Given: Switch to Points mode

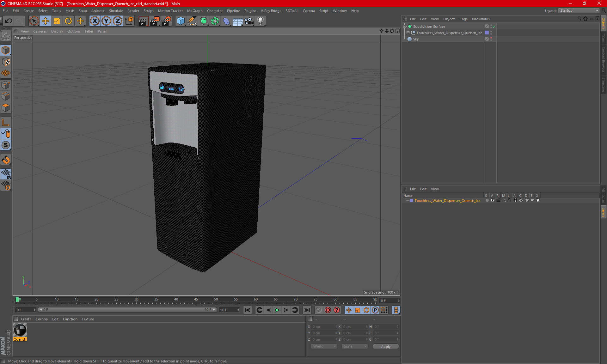Looking at the screenshot, I should [x=6, y=85].
